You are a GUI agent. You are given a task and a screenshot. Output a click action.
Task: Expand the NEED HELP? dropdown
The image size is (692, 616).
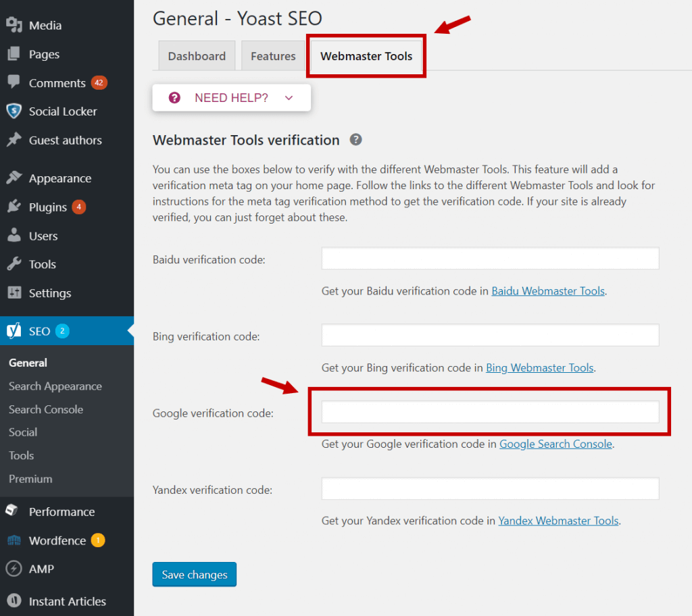pos(231,98)
